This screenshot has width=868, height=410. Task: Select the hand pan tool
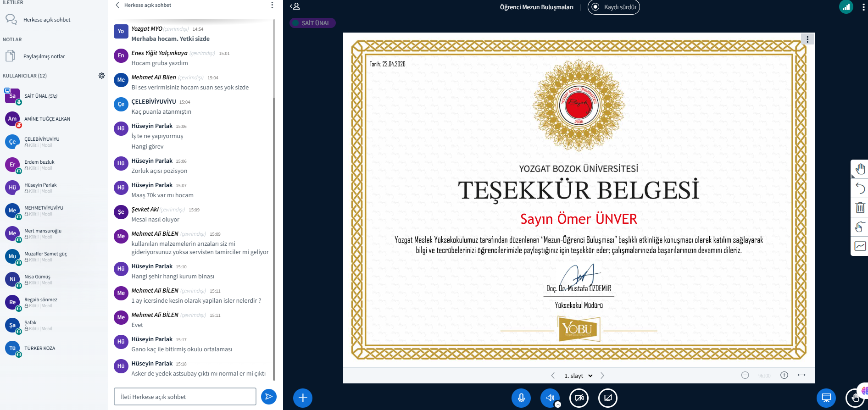pos(860,169)
